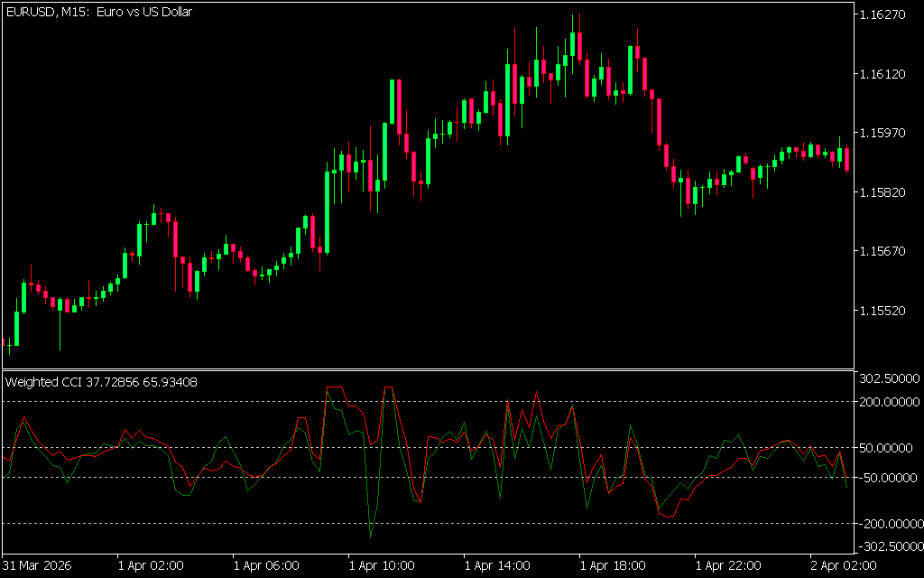Click the 31 Mar 2026 date label
Screen dimensions: 924x578
[37, 565]
